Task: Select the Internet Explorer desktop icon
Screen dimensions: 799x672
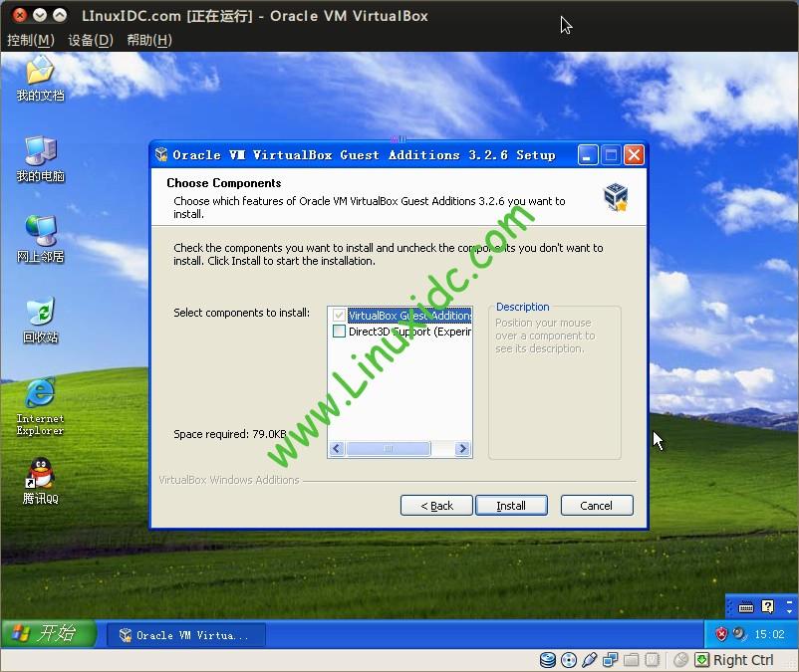Action: (40, 406)
